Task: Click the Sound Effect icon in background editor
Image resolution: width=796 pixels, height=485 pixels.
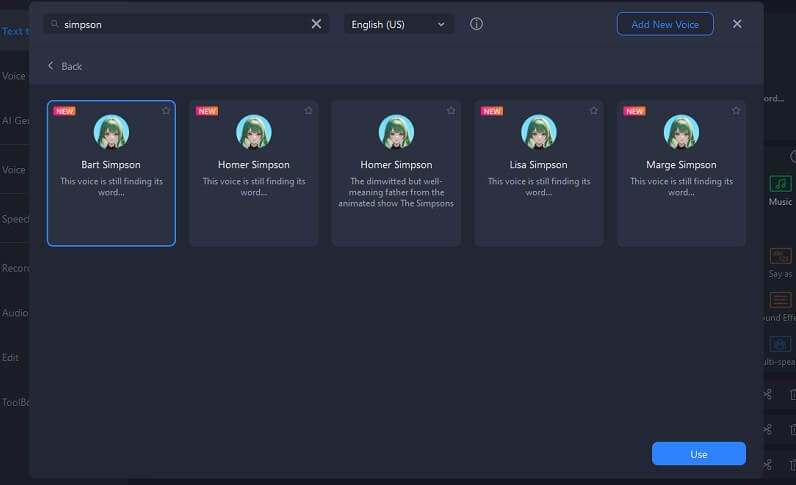Action: [780, 300]
